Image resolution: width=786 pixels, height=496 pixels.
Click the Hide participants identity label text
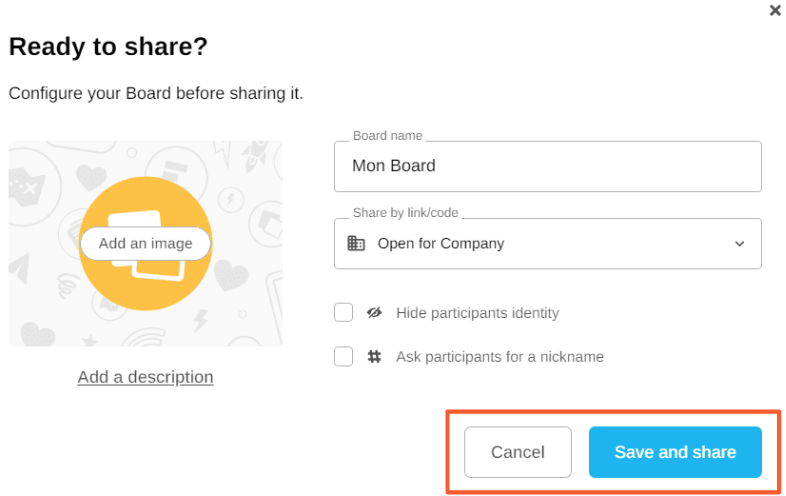tap(477, 313)
